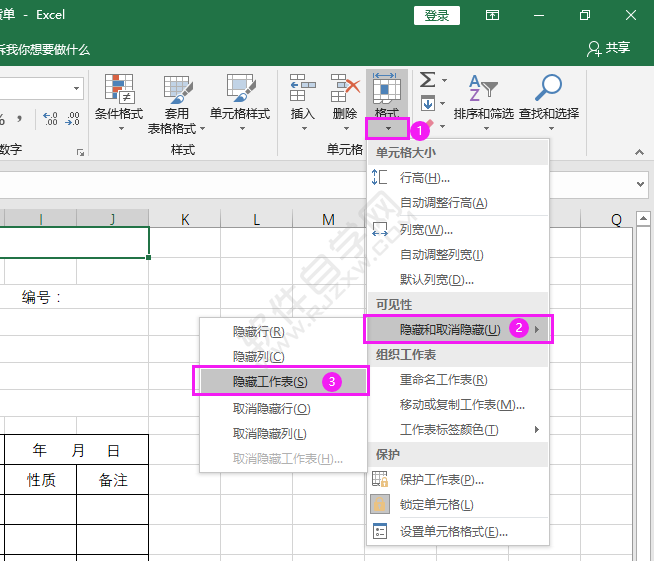Click Increase Decimal icon
The height and width of the screenshot is (561, 654).
click(x=50, y=118)
